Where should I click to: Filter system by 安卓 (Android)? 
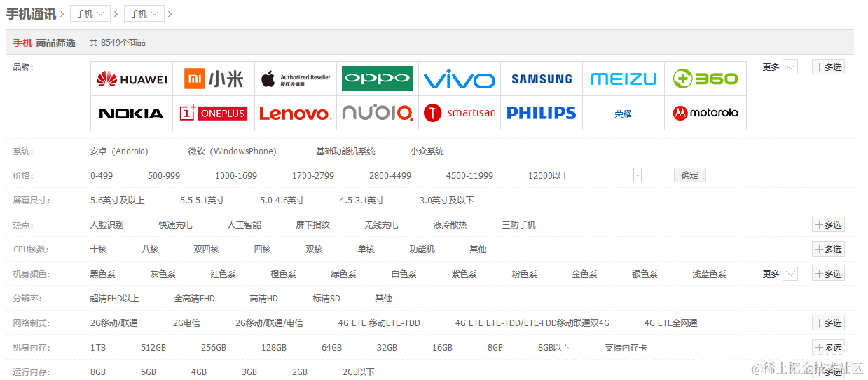tap(119, 151)
